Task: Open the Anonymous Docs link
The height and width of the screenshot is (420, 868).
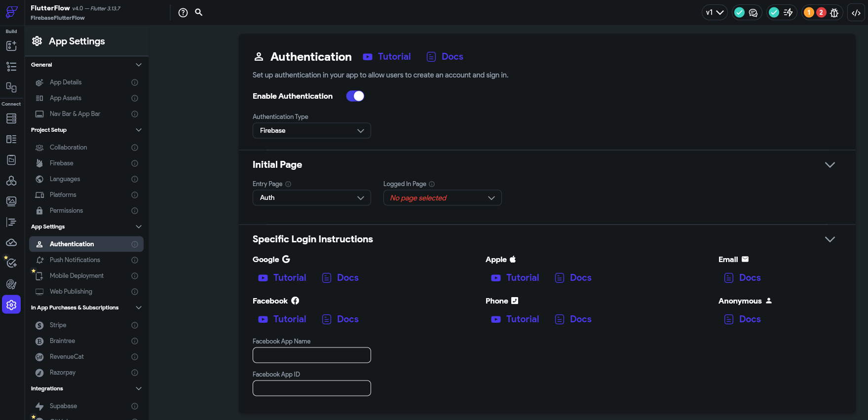Action: point(743,319)
